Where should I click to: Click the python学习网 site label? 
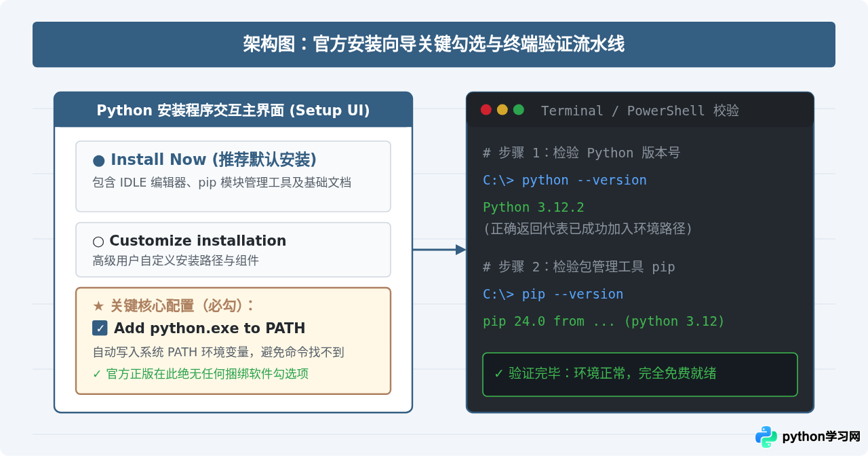click(821, 437)
